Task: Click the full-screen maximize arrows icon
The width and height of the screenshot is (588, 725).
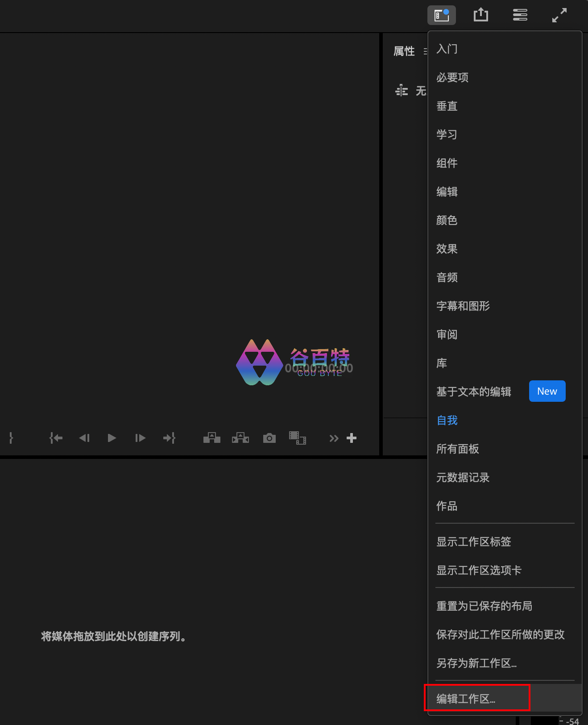Action: point(559,15)
